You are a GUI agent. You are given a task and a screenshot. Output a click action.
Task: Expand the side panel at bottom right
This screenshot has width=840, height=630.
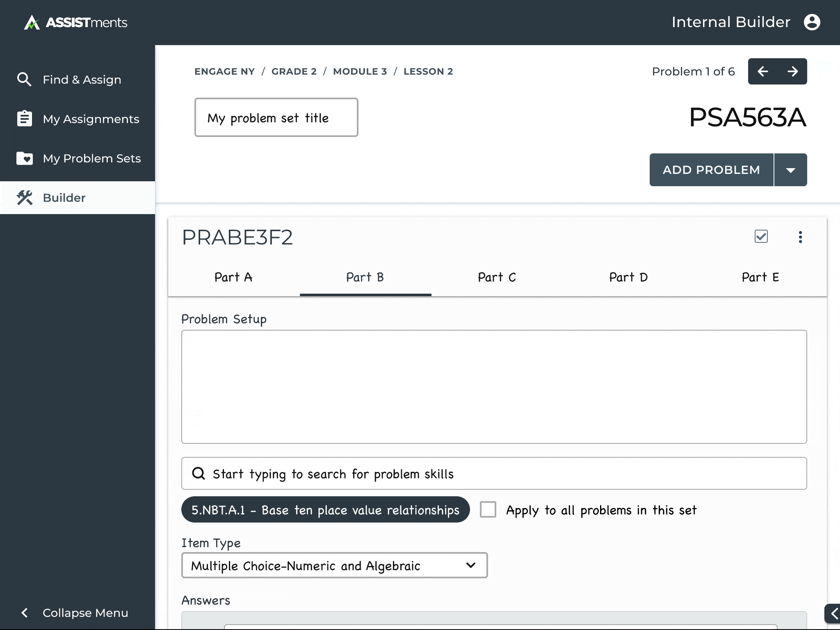point(833,614)
